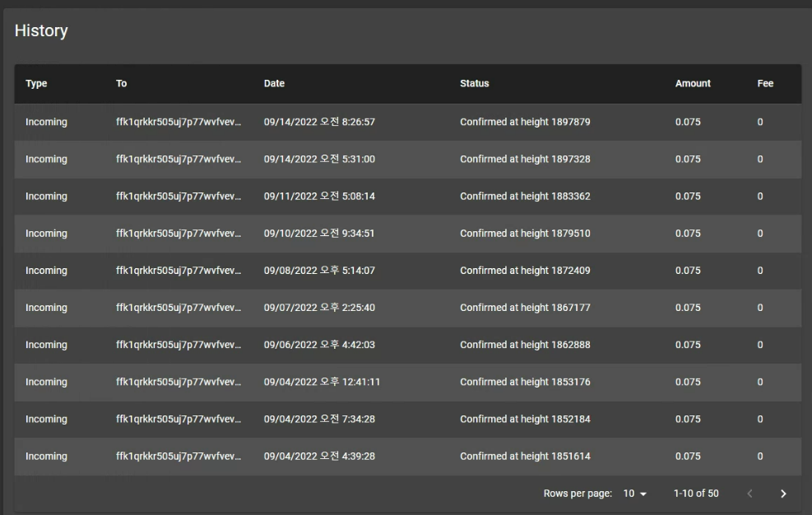Open the rows per page dropdown

(x=635, y=494)
